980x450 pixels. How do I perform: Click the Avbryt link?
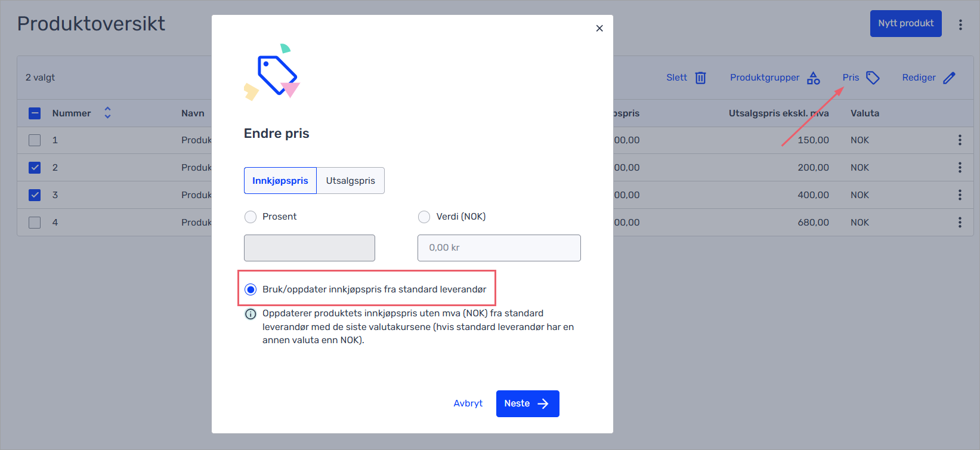point(468,403)
